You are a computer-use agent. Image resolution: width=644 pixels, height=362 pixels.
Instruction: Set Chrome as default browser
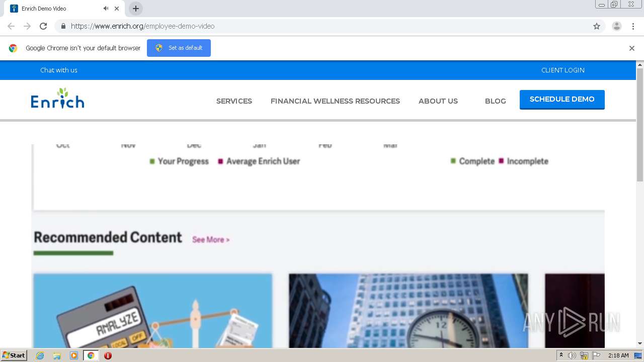[179, 48]
